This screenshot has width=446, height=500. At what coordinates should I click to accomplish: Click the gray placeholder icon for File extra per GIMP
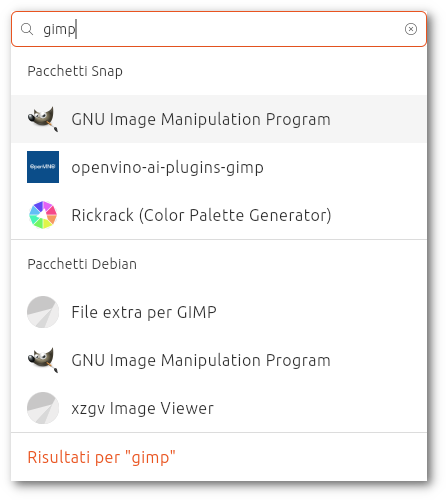tap(43, 312)
